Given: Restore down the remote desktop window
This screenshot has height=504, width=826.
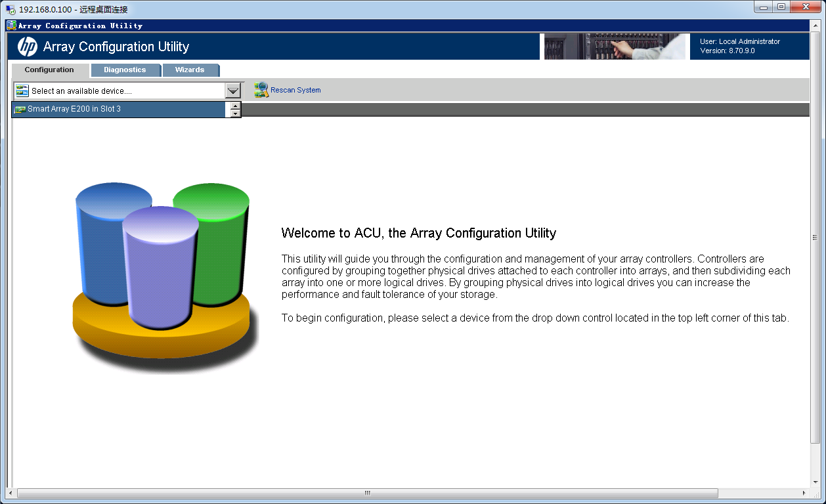Looking at the screenshot, I should point(781,7).
